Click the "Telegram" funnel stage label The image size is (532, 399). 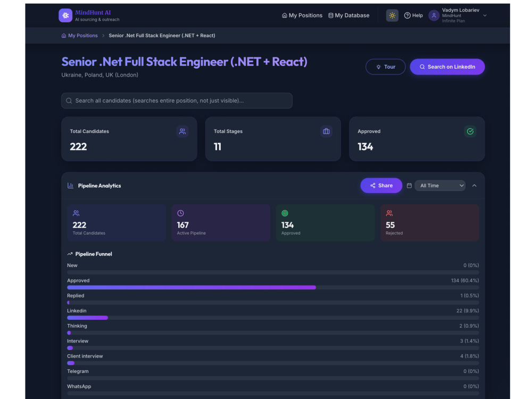pos(78,371)
